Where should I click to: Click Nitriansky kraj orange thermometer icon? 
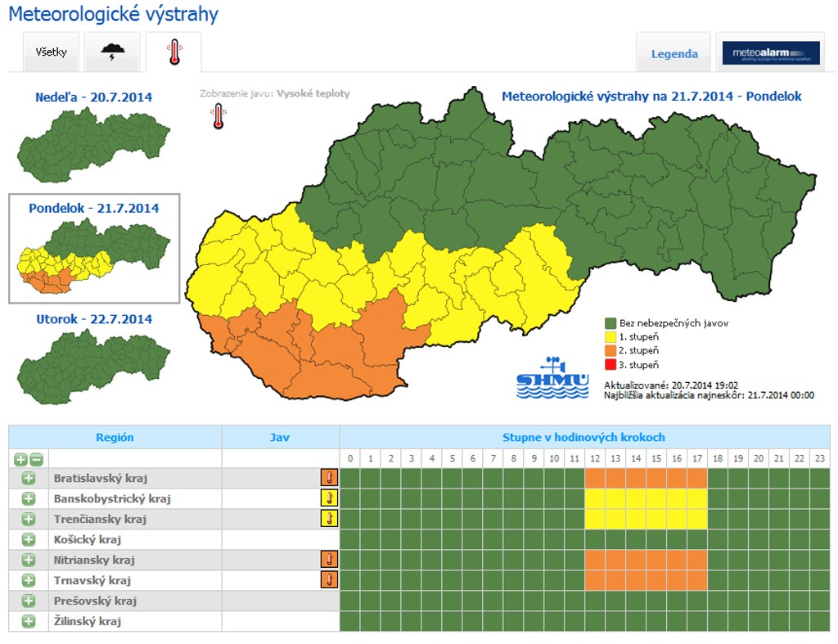(x=329, y=560)
